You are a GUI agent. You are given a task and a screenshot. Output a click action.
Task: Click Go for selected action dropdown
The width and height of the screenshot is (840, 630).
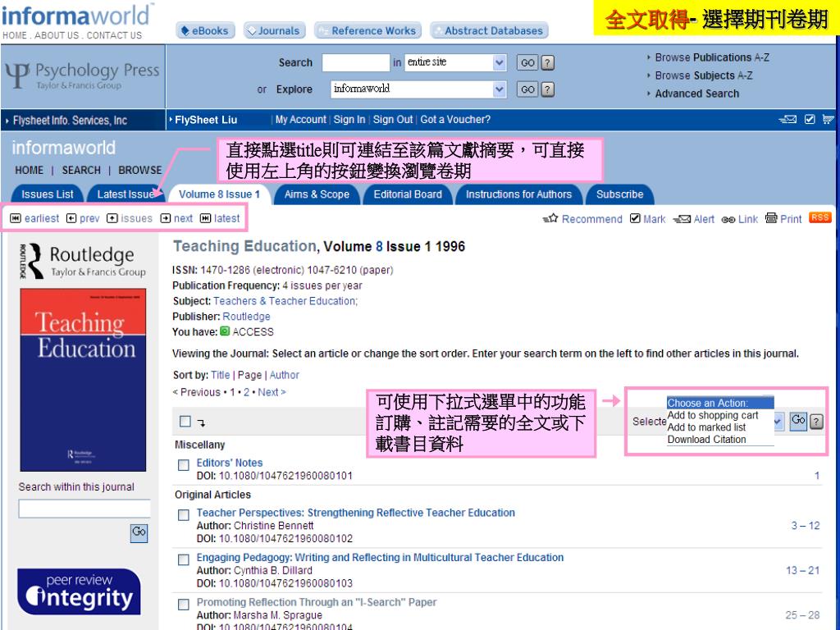coord(797,421)
